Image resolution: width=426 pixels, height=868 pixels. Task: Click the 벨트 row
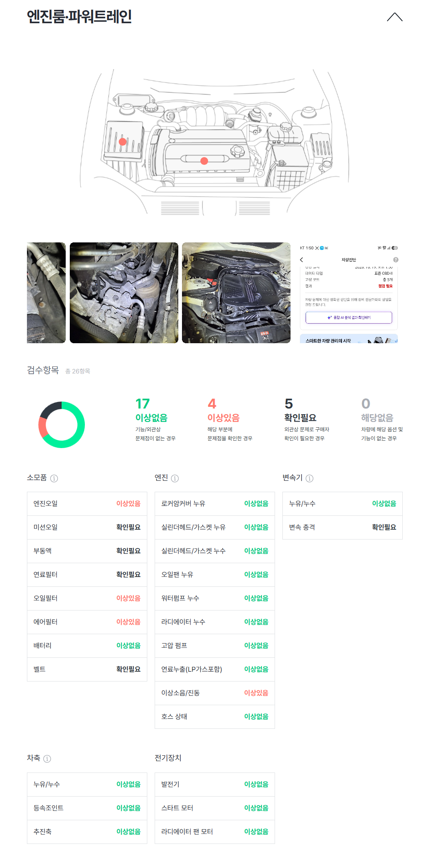point(87,669)
